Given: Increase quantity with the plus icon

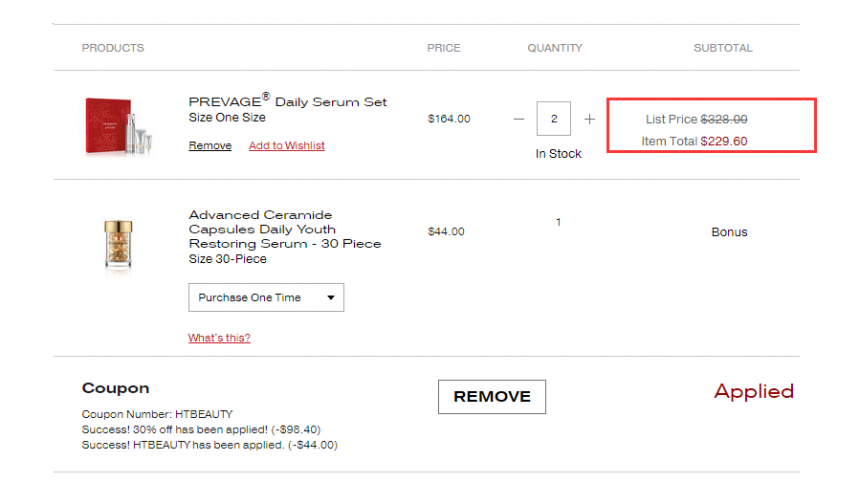Looking at the screenshot, I should [590, 119].
